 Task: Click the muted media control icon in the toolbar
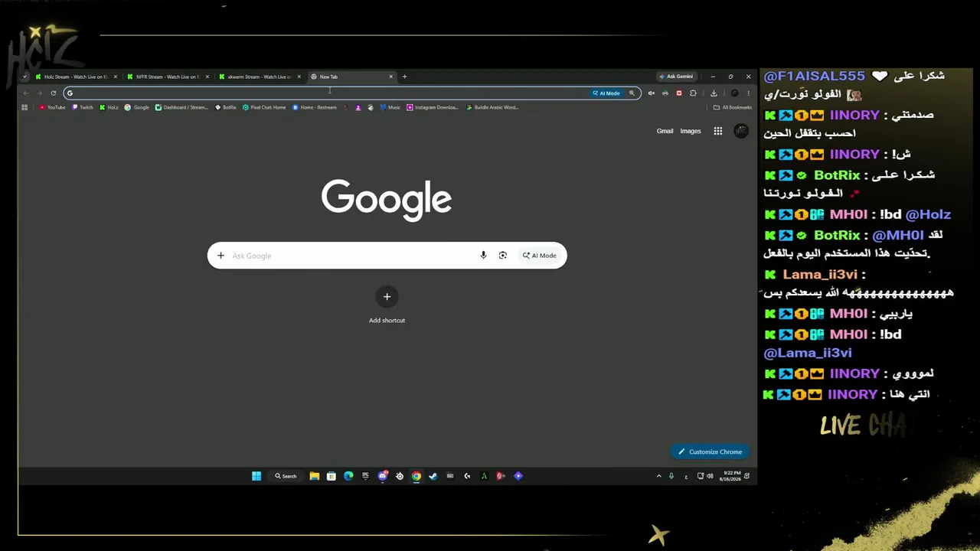[x=651, y=93]
